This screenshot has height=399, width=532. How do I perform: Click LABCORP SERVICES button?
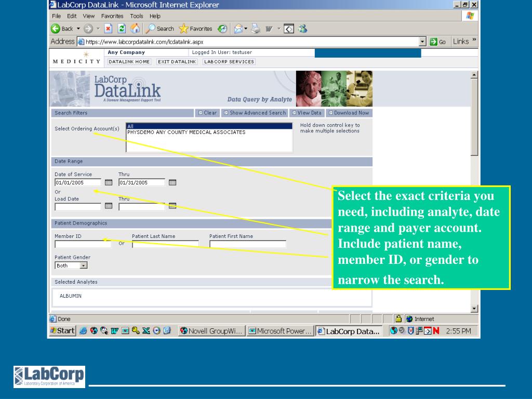229,62
